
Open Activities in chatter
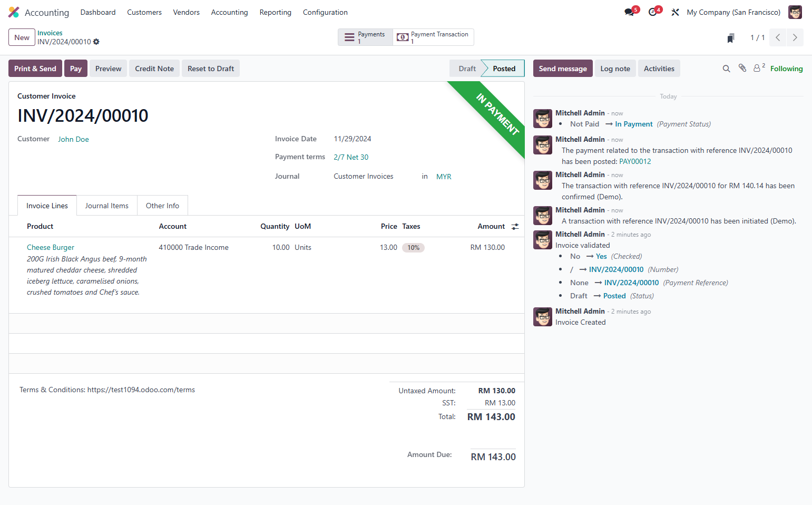(659, 69)
